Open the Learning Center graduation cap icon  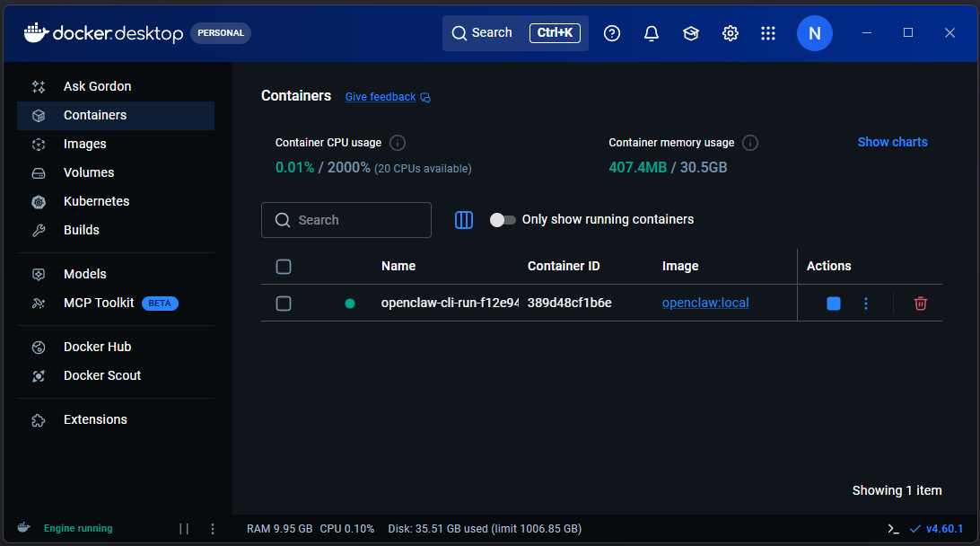point(690,33)
